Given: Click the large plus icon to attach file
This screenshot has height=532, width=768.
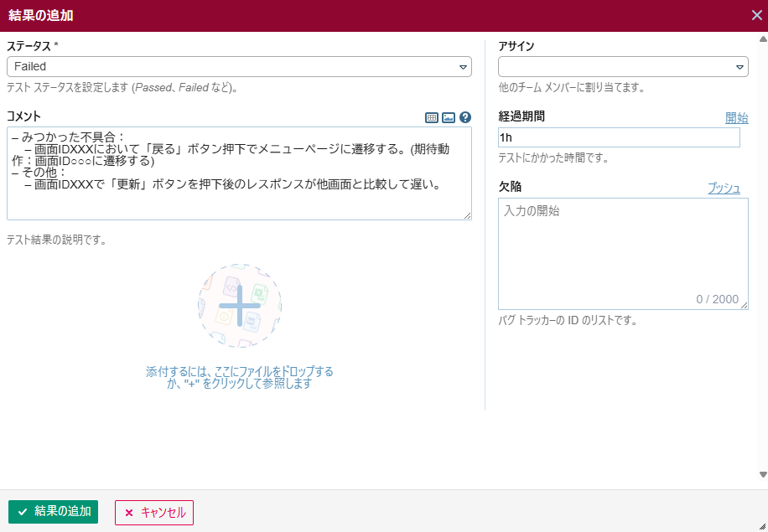Looking at the screenshot, I should click(240, 306).
